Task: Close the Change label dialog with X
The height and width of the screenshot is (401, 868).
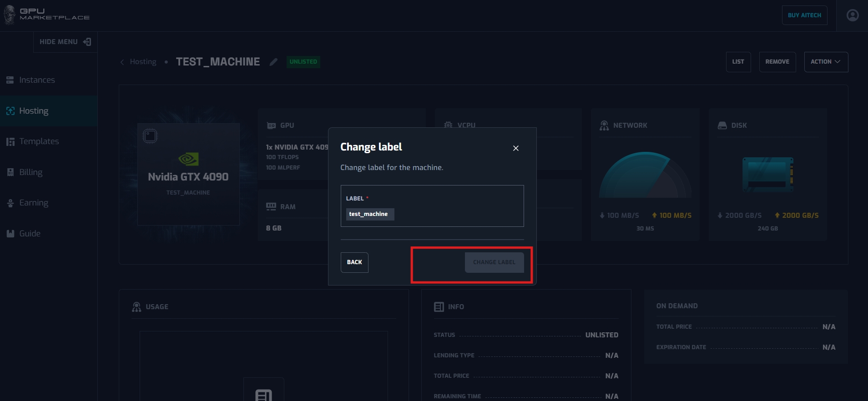Action: [515, 148]
